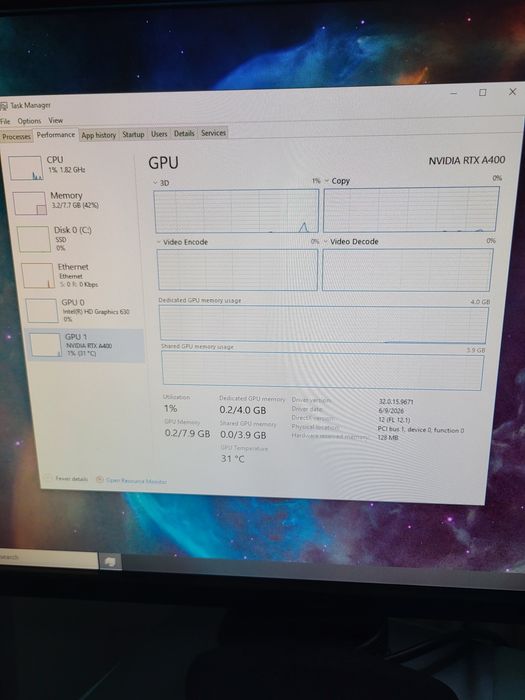This screenshot has width=525, height=700.
Task: Click the 0.2/7.9 GB GPU memory value
Action: [187, 433]
